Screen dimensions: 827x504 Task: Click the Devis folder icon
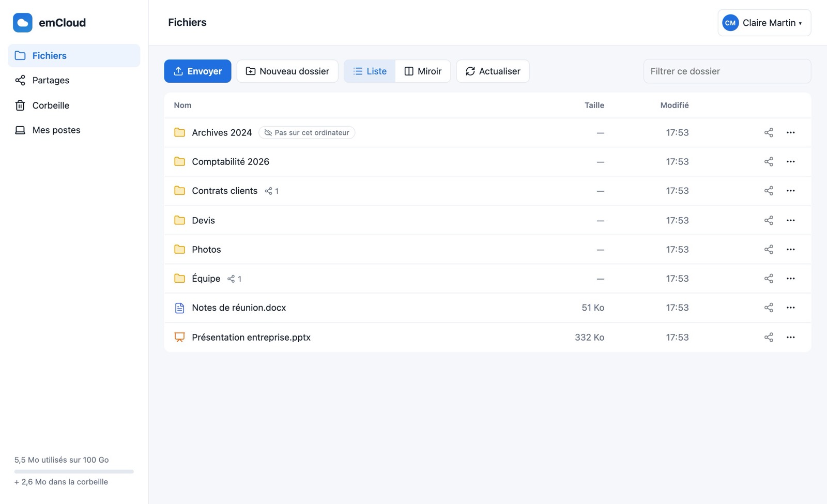[179, 220]
